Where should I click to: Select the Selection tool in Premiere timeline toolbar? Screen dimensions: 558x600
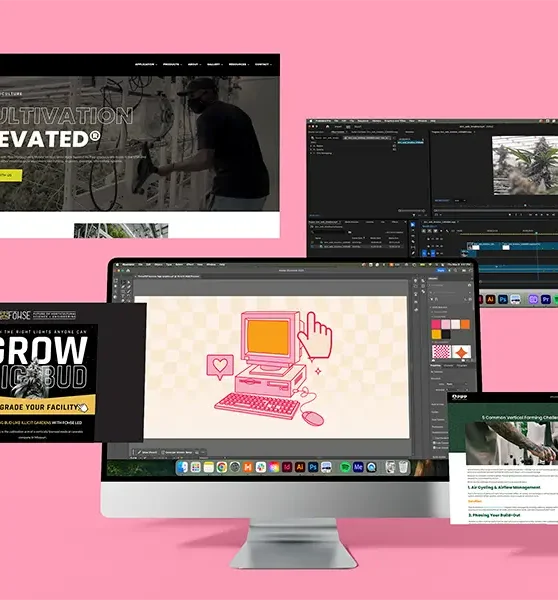click(x=413, y=224)
